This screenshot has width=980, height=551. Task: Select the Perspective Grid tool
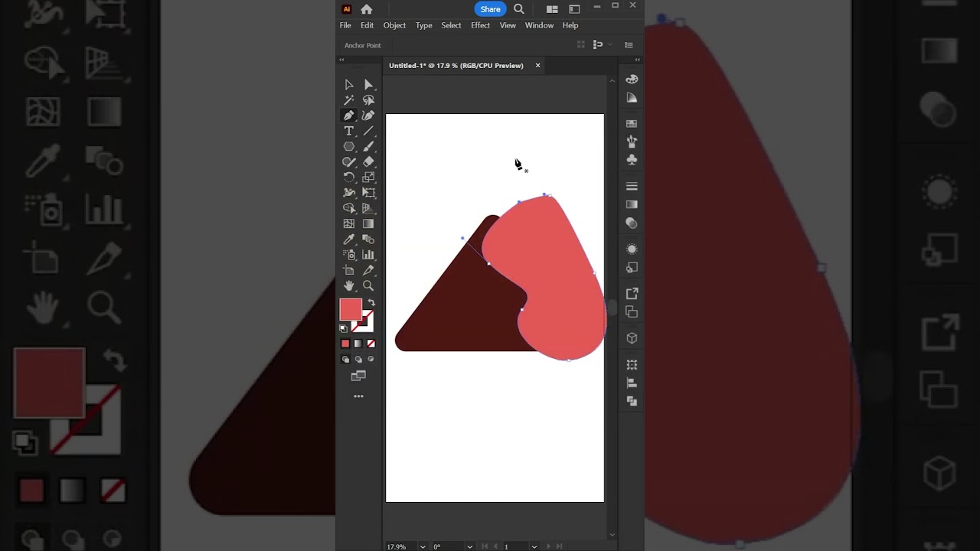(x=368, y=208)
